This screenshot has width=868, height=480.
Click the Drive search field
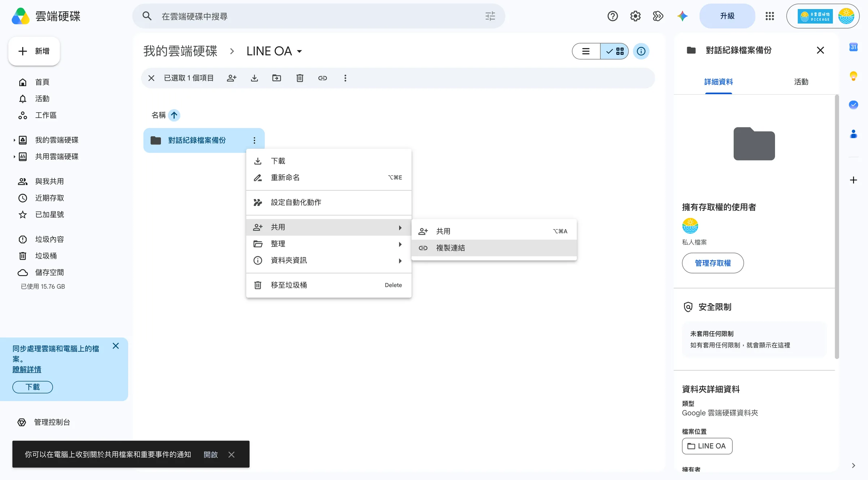(x=319, y=16)
